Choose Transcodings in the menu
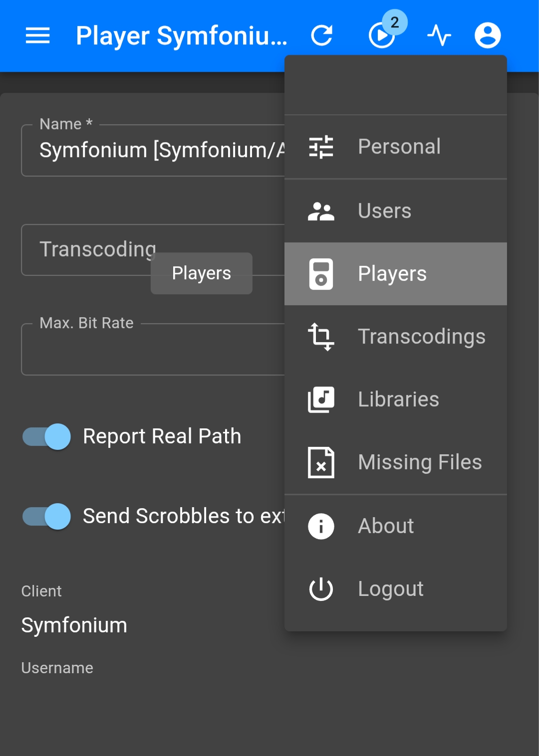Screen dimensions: 539x756 pyautogui.click(x=421, y=337)
